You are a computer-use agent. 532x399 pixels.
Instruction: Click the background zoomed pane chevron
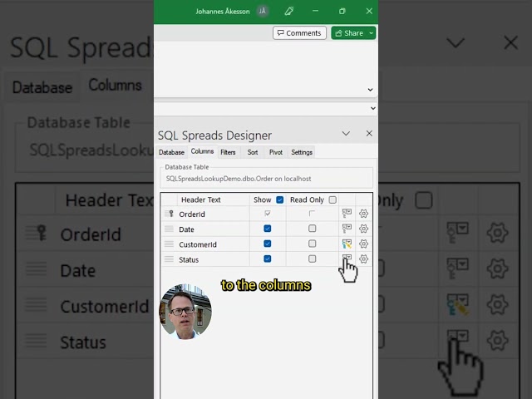point(456,43)
